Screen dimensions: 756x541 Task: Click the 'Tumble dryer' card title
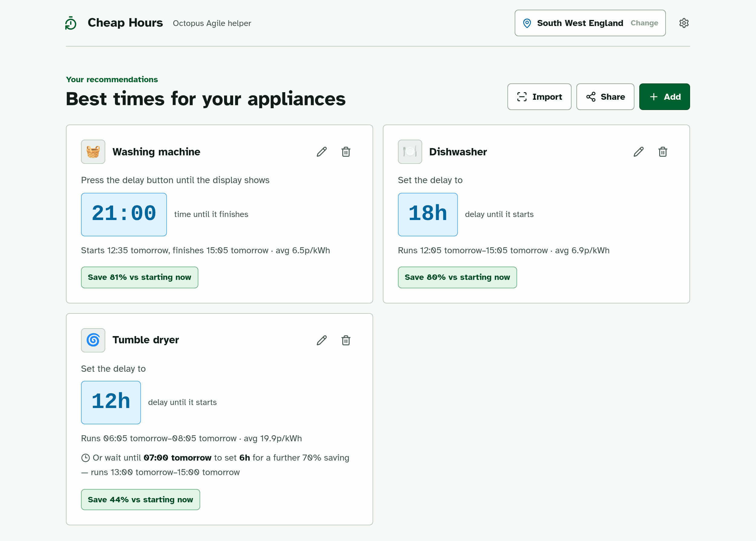point(145,340)
